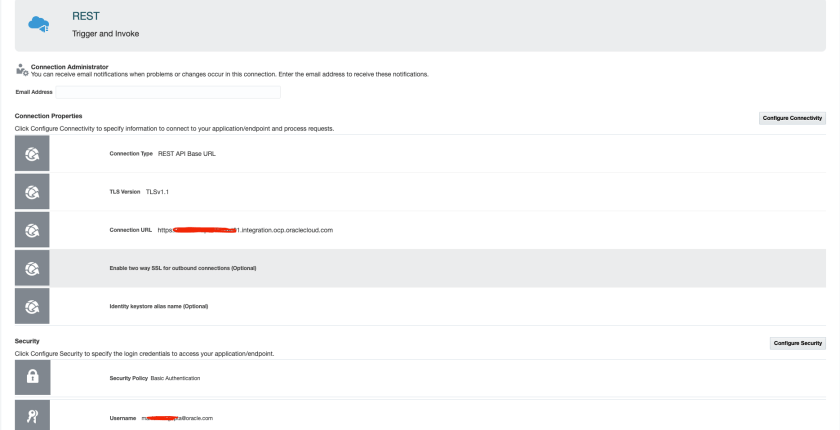Click the Identity keystore alias row icon
Screen dimensions: 840x430
(x=31, y=305)
